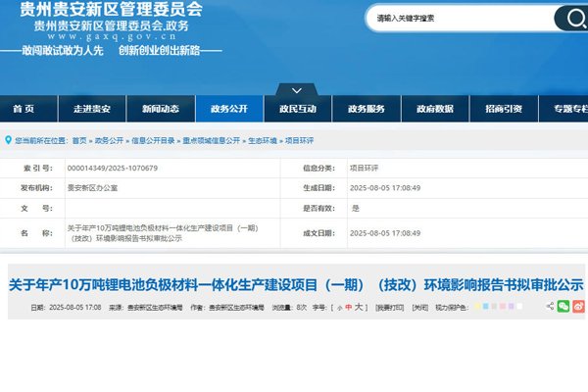588x392 pixels.
Task: Open the 招商引资 navigation tab
Action: tap(504, 109)
